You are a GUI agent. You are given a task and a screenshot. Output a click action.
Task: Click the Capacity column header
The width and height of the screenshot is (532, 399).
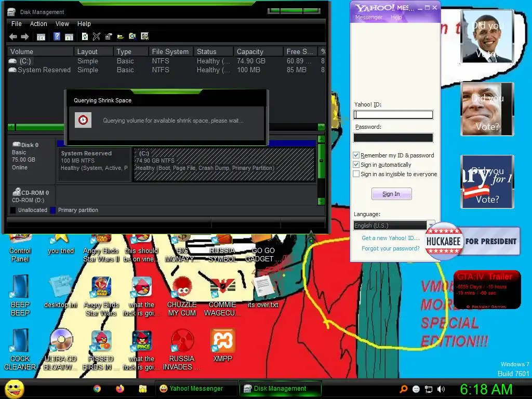tap(258, 51)
